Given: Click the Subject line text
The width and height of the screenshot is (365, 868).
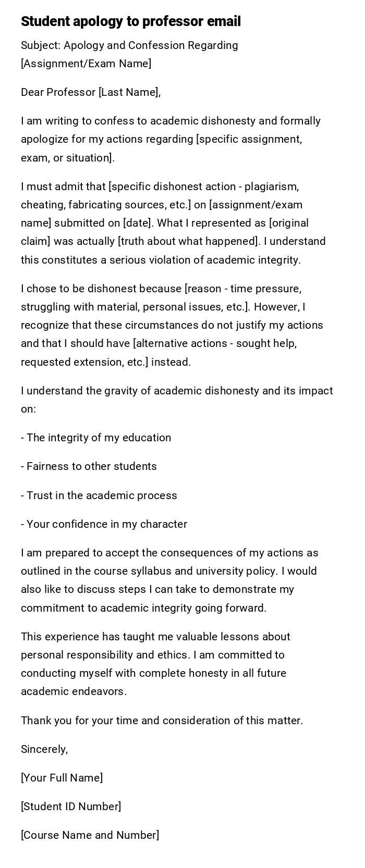Looking at the screenshot, I should [129, 45].
